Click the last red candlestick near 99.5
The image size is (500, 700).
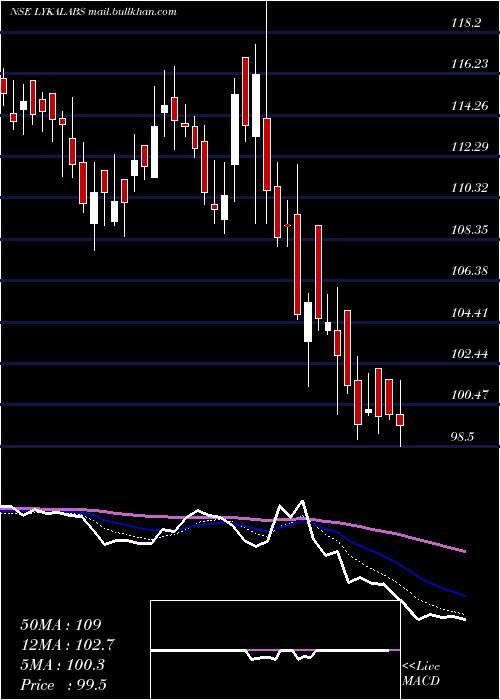(400, 420)
